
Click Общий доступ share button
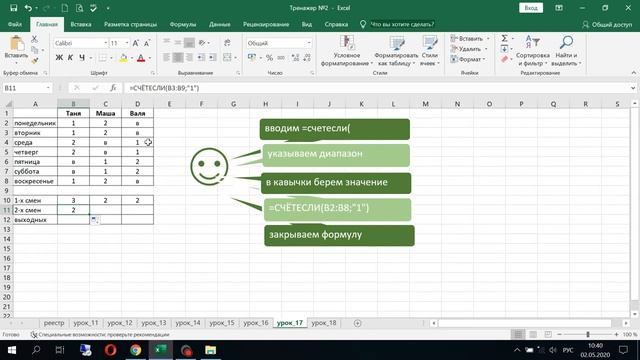[x=607, y=24]
